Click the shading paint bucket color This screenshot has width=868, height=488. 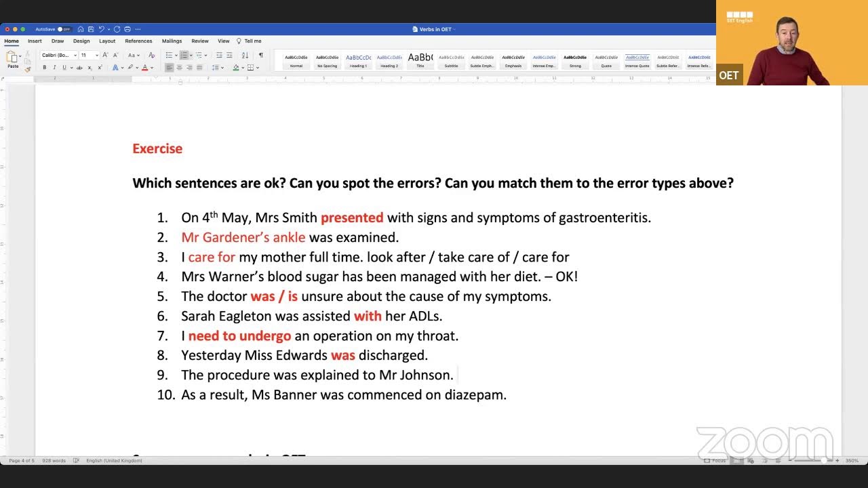[236, 68]
